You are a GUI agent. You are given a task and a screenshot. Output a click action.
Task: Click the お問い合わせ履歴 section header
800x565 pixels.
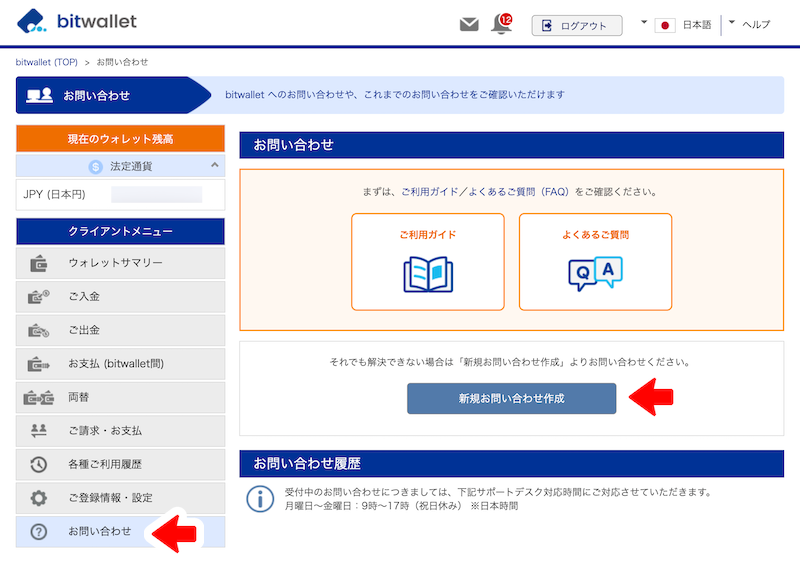[x=511, y=463]
